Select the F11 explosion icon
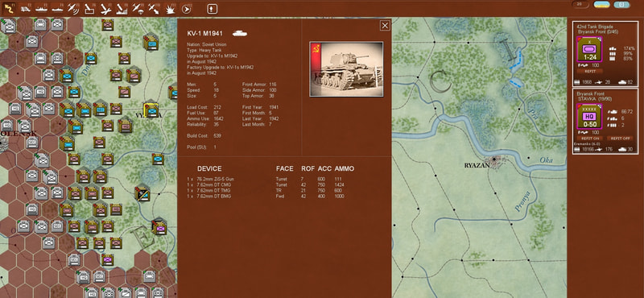Screen dimensions: 644x298 point(170,8)
